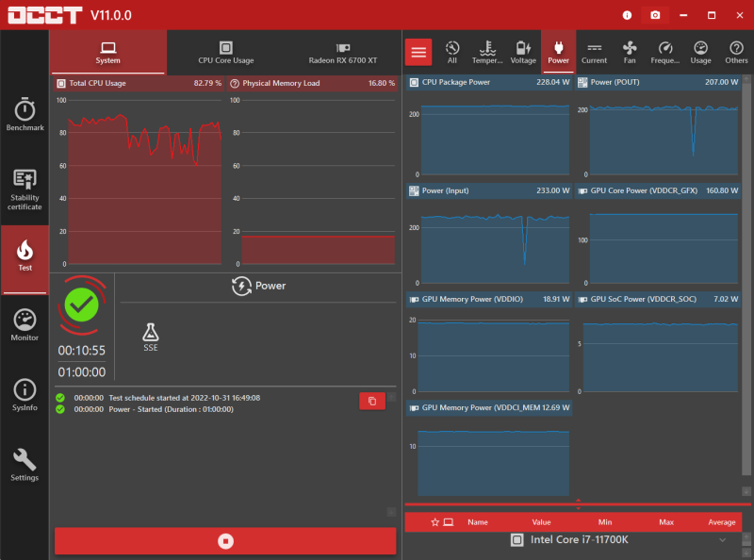
Task: Open the Benchmark section in the sidebar
Action: [x=25, y=115]
